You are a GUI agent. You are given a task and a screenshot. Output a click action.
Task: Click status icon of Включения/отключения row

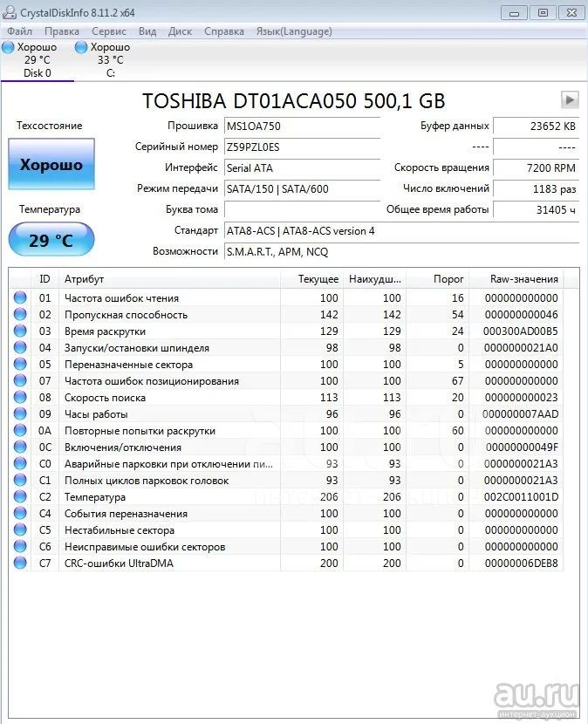pyautogui.click(x=20, y=447)
